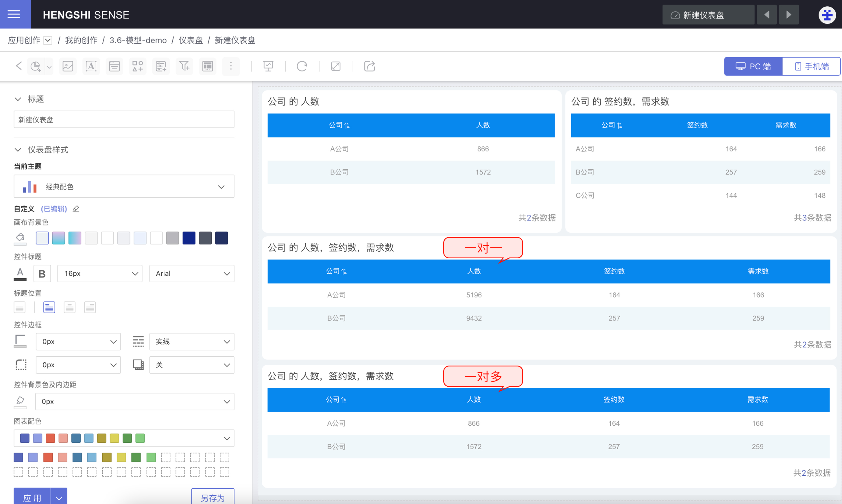Screen dimensions: 842x504
Task: Start presentation preview mode
Action: [268, 66]
